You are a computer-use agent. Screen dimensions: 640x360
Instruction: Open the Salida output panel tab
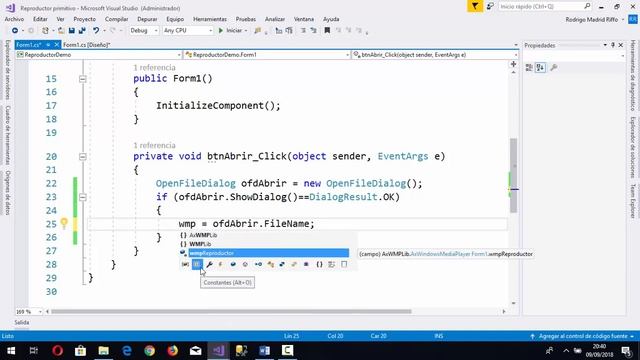pyautogui.click(x=22, y=322)
